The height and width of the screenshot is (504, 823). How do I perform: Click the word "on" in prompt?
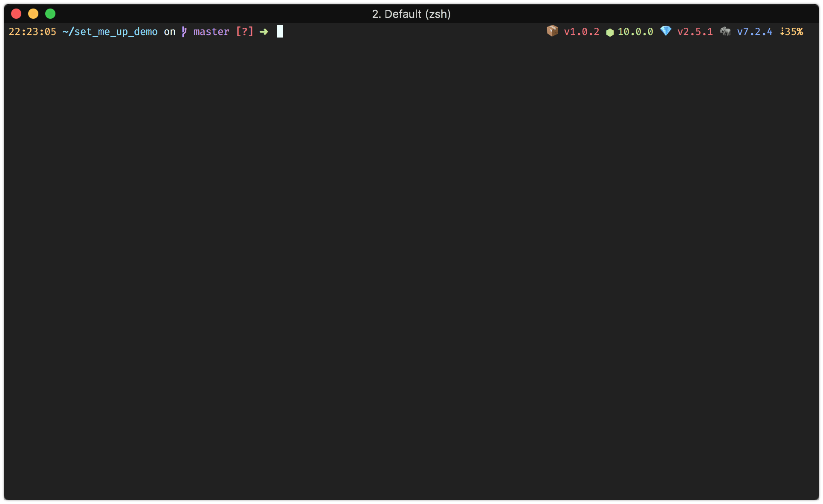(x=170, y=32)
